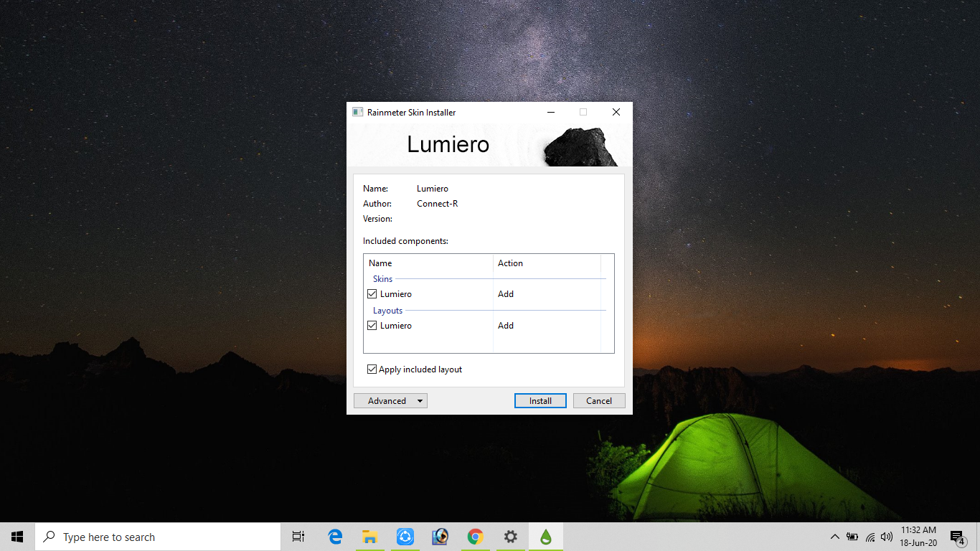Open the Action Center notifications
The height and width of the screenshot is (551, 980).
[957, 536]
